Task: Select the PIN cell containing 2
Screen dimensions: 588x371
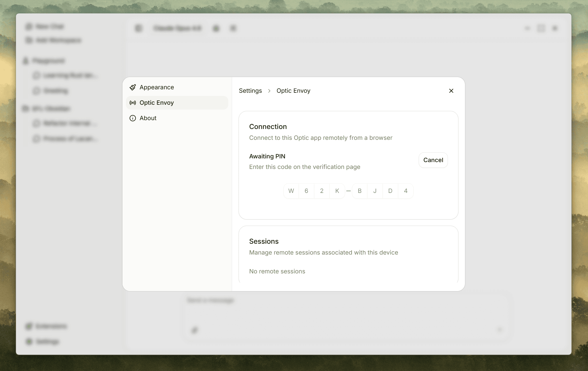Action: click(x=322, y=191)
